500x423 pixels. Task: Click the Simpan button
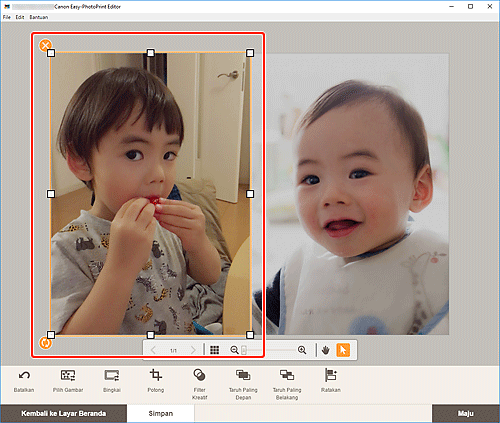click(x=161, y=414)
